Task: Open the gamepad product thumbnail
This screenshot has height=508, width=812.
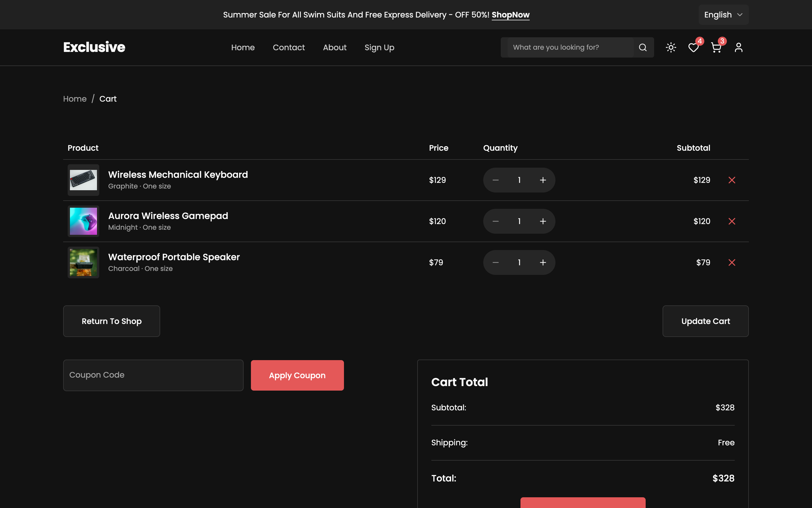Action: 83,222
